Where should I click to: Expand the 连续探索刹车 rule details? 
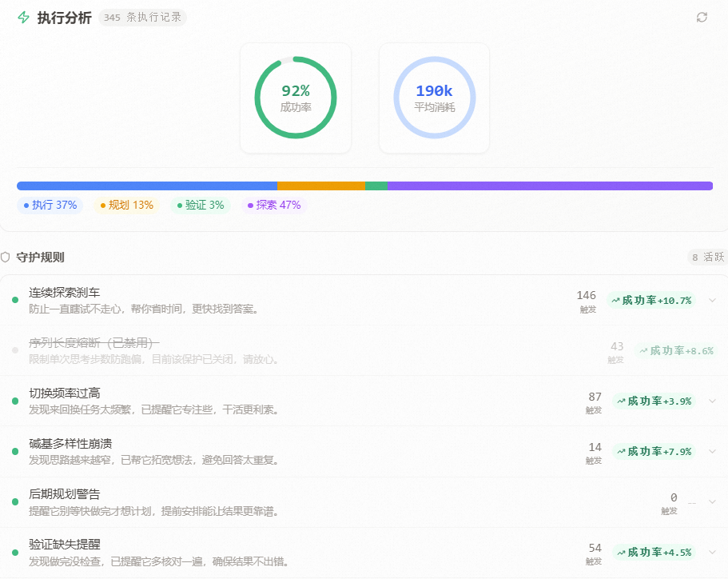point(714,301)
